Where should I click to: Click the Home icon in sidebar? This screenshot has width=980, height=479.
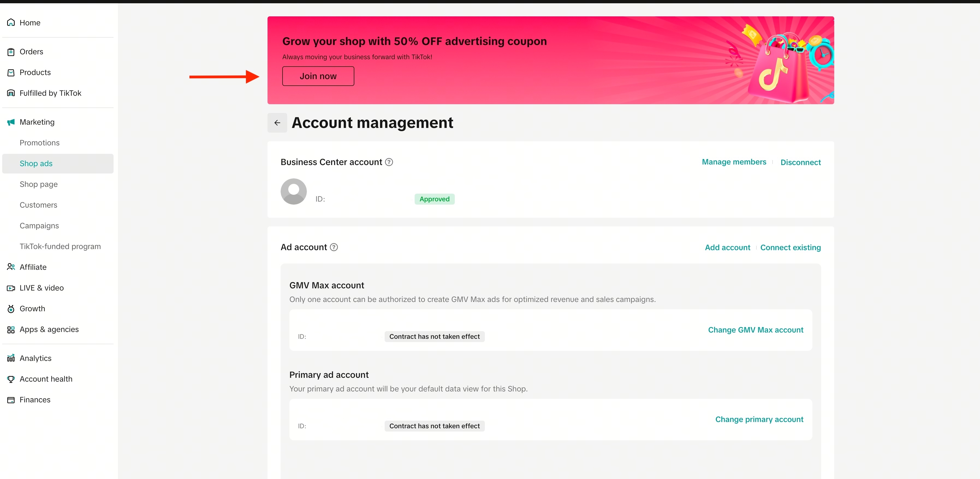[x=11, y=22]
